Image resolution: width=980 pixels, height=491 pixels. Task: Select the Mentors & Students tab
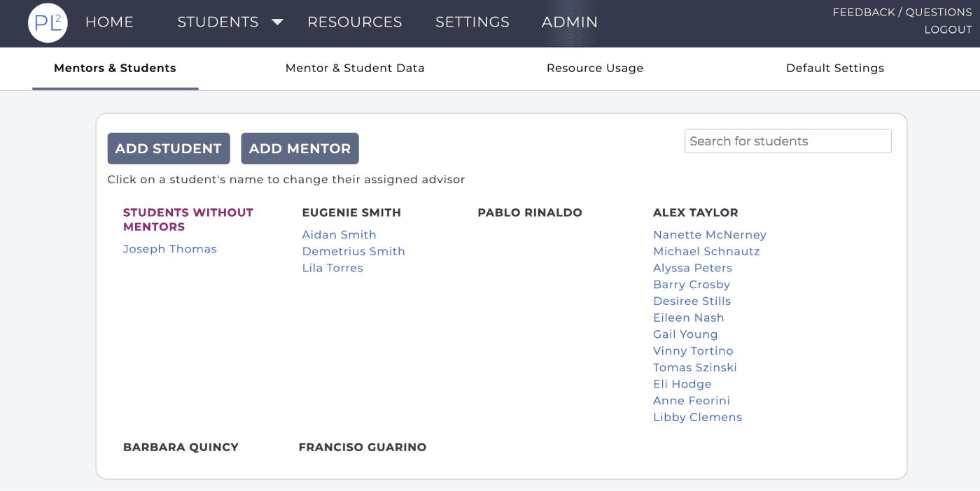point(115,69)
